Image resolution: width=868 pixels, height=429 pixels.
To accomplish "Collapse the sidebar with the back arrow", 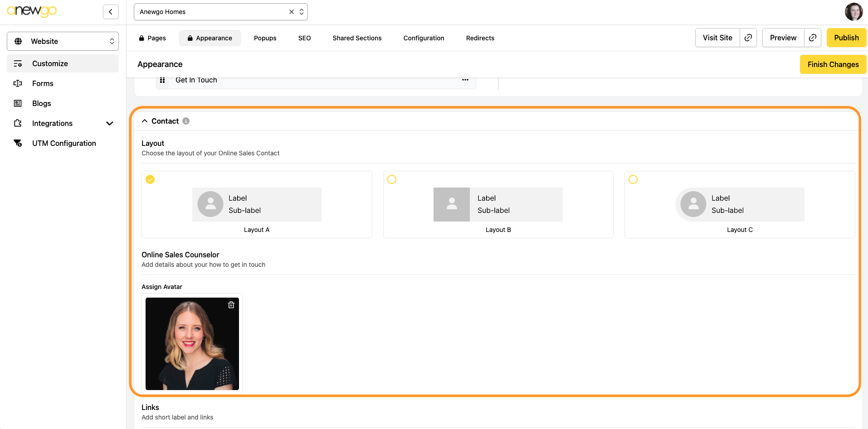I will (x=111, y=12).
